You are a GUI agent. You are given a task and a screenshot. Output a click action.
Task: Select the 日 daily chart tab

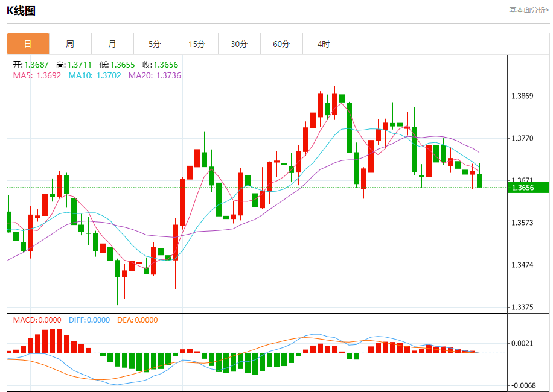28,44
